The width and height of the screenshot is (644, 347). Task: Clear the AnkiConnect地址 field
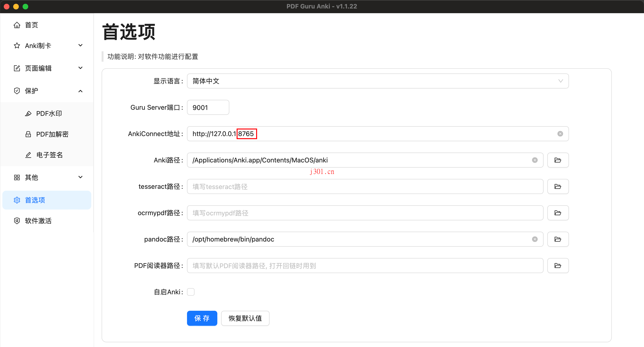560,134
